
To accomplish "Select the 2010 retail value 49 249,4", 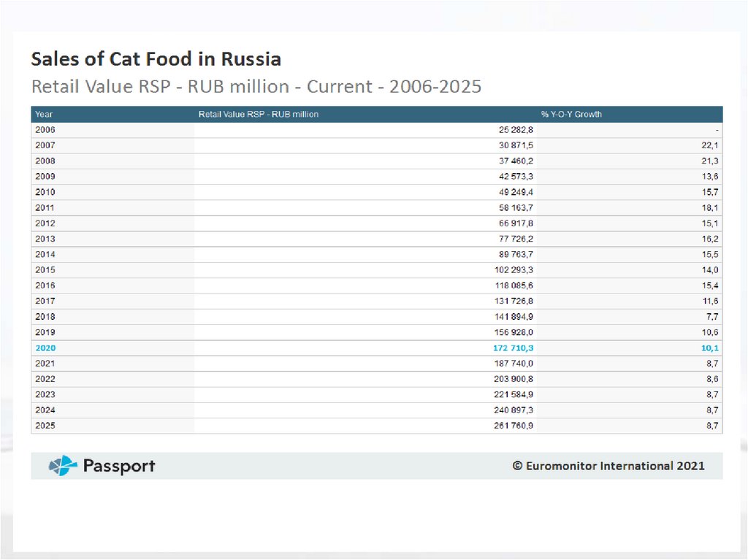I will (x=516, y=192).
